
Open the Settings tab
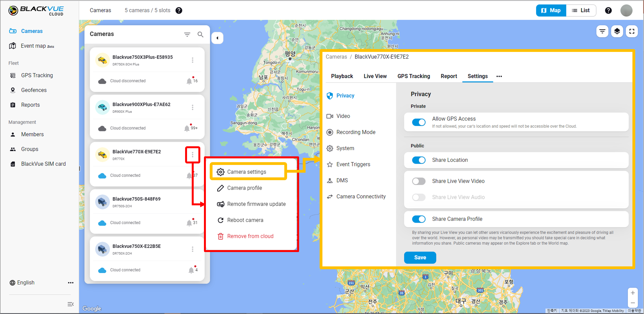tap(478, 76)
